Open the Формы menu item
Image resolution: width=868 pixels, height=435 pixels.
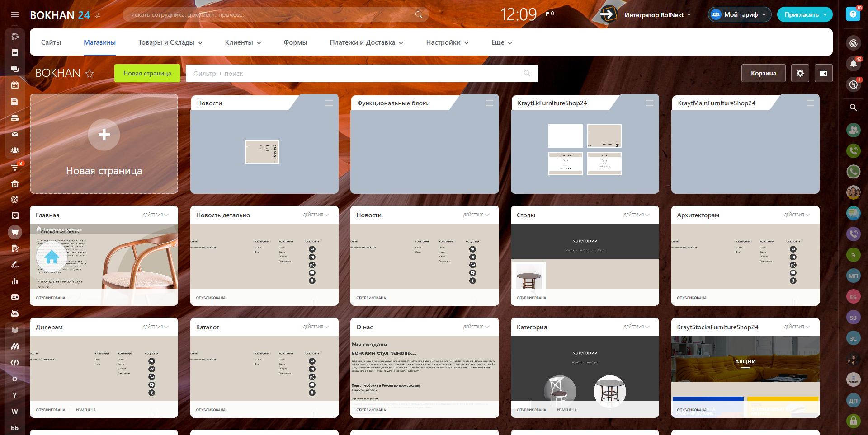tap(295, 42)
